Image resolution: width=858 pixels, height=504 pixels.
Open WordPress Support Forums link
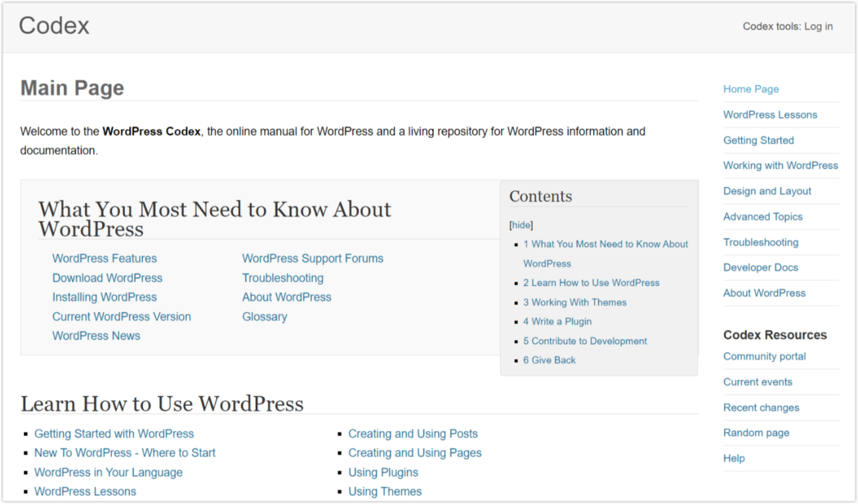[312, 258]
